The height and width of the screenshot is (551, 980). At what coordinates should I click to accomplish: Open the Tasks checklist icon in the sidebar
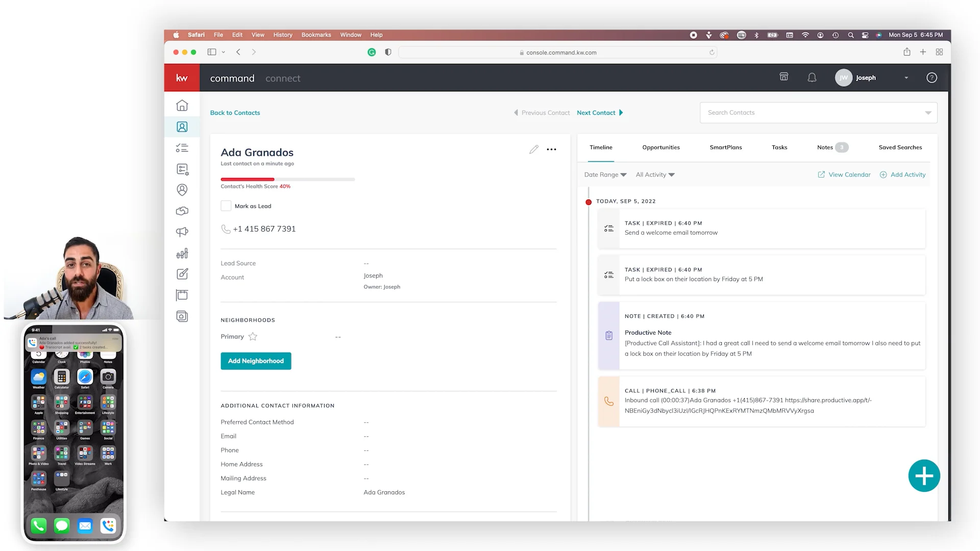point(182,148)
